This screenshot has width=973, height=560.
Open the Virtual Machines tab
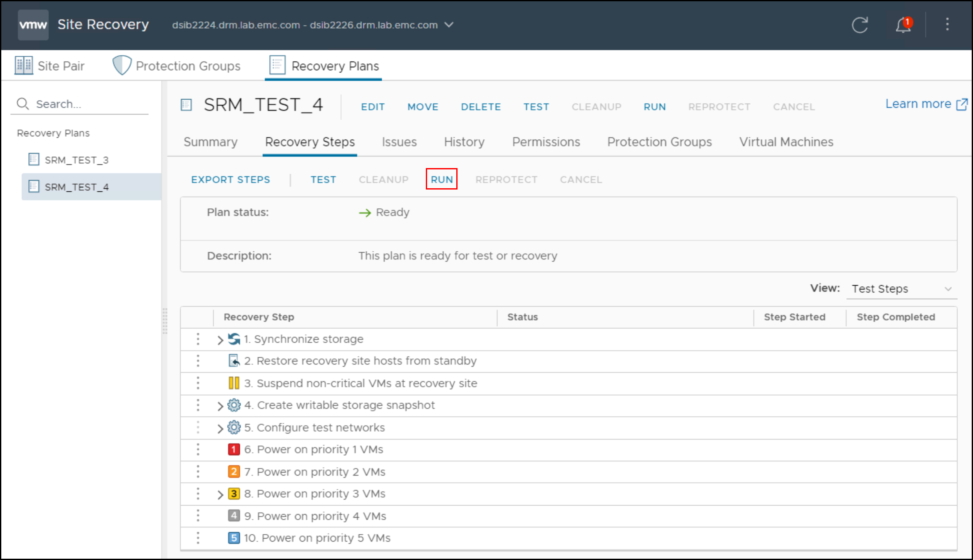tap(786, 142)
